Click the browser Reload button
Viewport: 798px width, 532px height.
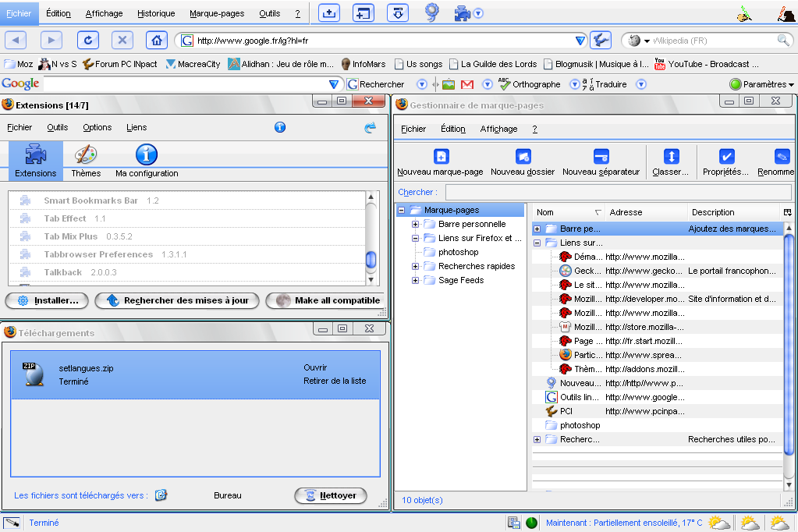coord(88,41)
